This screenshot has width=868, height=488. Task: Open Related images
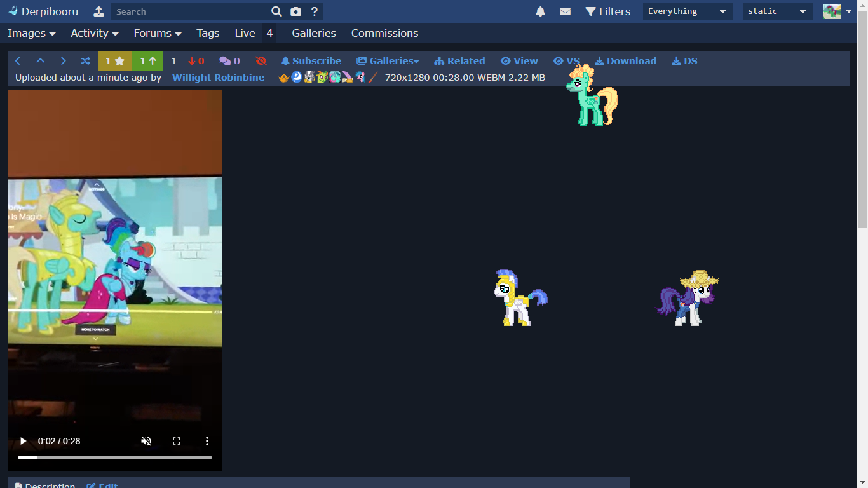[459, 61]
